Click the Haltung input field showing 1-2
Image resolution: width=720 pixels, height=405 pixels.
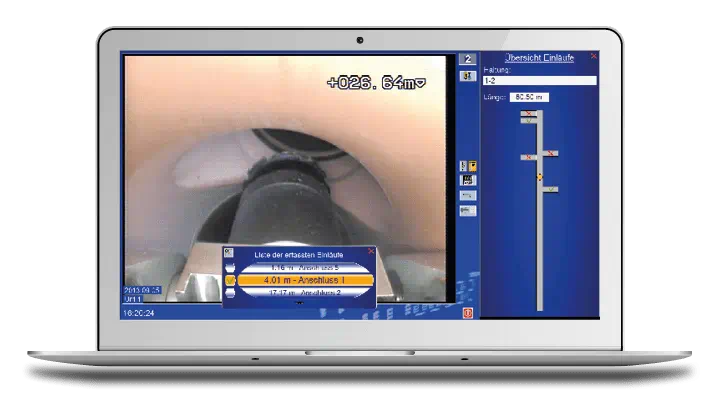pos(540,81)
